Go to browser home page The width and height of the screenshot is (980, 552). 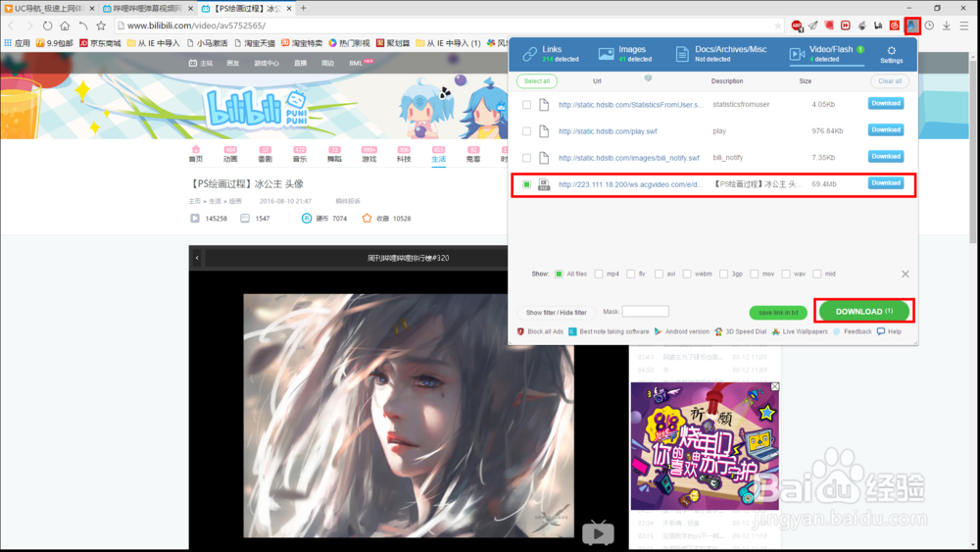point(65,25)
